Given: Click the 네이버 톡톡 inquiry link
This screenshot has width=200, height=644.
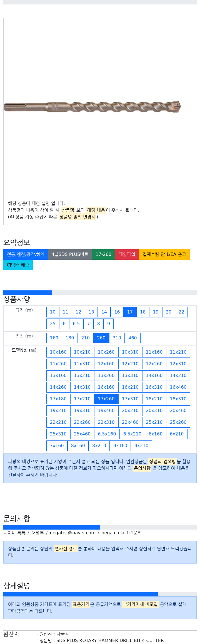Looking at the screenshot, I should pyautogui.click(x=14, y=533).
